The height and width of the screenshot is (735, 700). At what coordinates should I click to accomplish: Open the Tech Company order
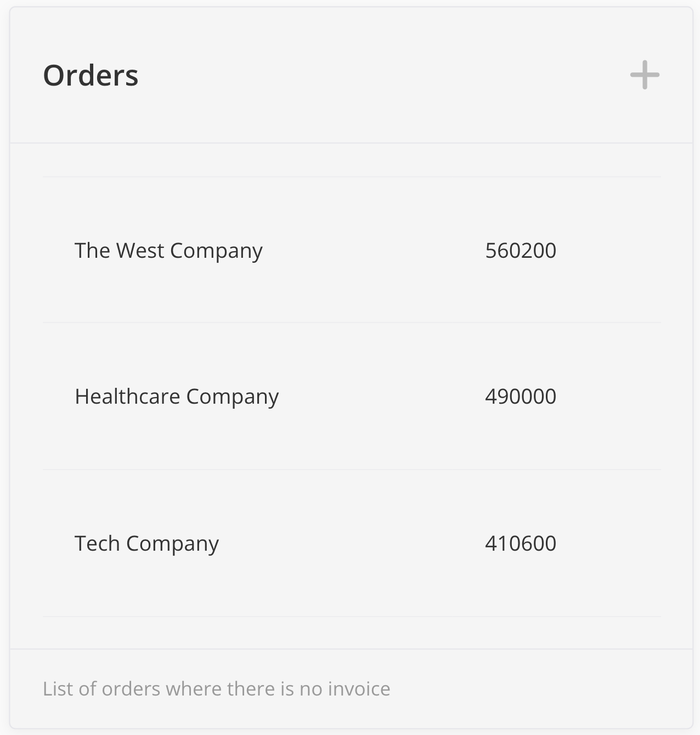coord(146,544)
